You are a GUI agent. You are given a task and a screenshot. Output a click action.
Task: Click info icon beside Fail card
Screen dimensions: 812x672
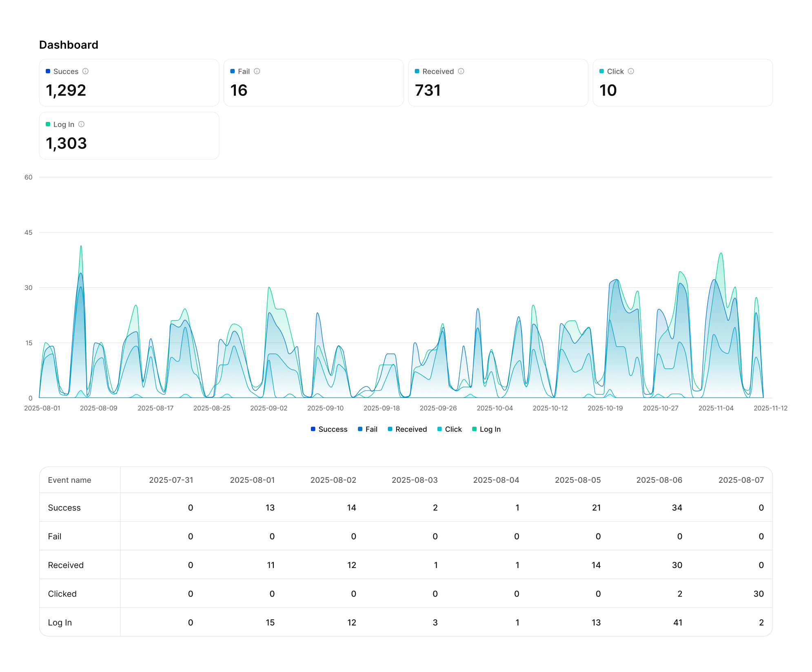pyautogui.click(x=257, y=71)
